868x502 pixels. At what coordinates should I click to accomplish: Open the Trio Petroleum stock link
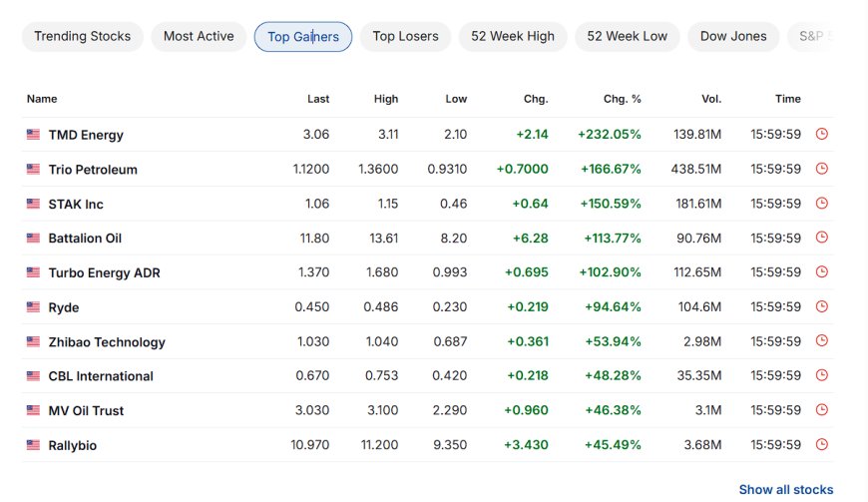point(93,170)
